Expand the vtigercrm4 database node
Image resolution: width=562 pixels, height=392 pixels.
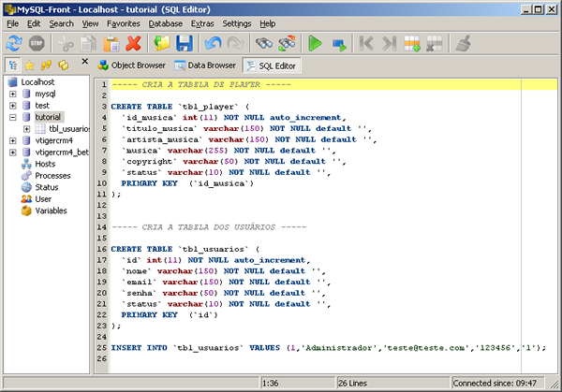coord(13,140)
